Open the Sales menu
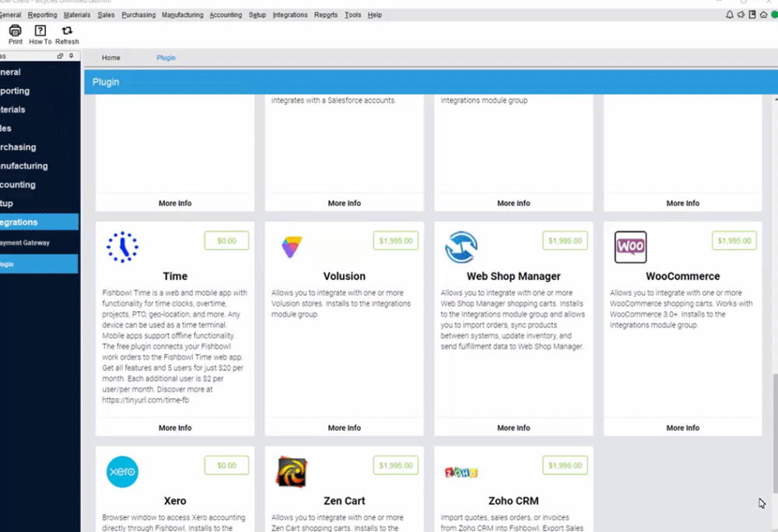778x532 pixels. point(106,15)
